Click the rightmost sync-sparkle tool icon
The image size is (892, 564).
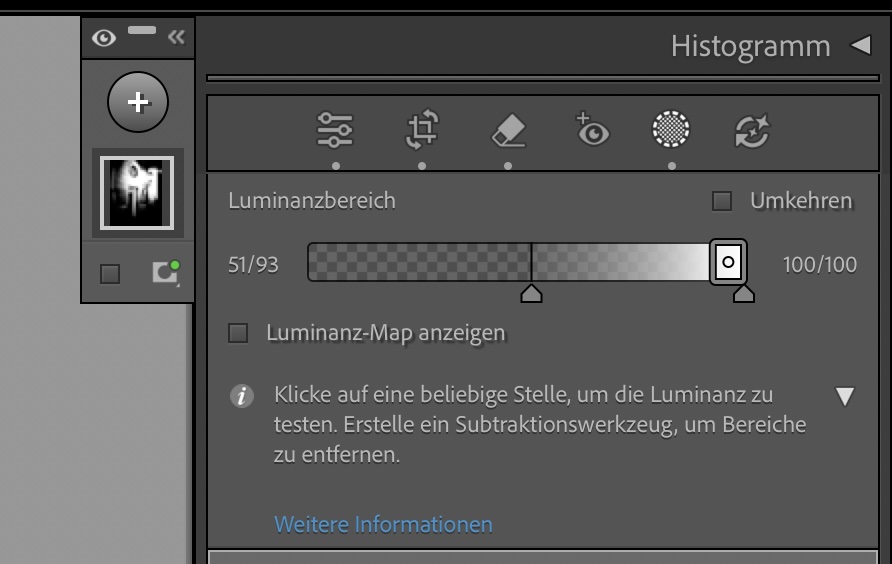click(x=751, y=130)
